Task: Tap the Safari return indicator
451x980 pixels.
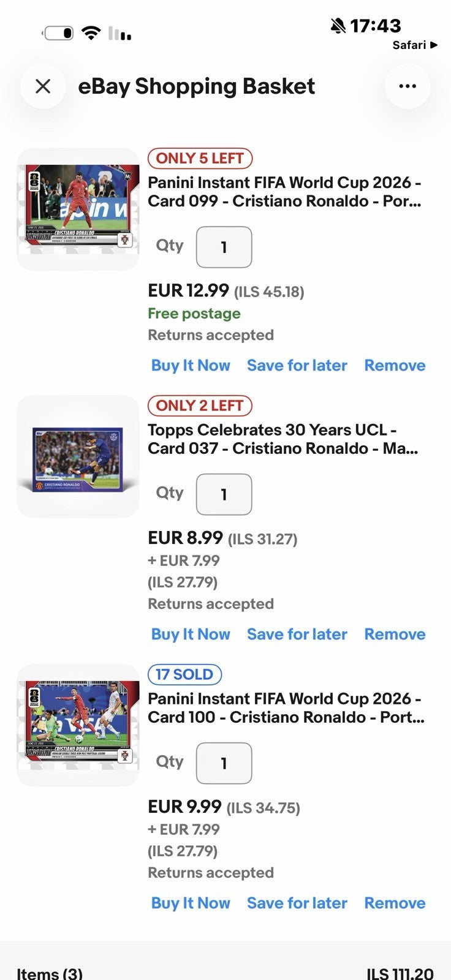Action: (x=415, y=45)
